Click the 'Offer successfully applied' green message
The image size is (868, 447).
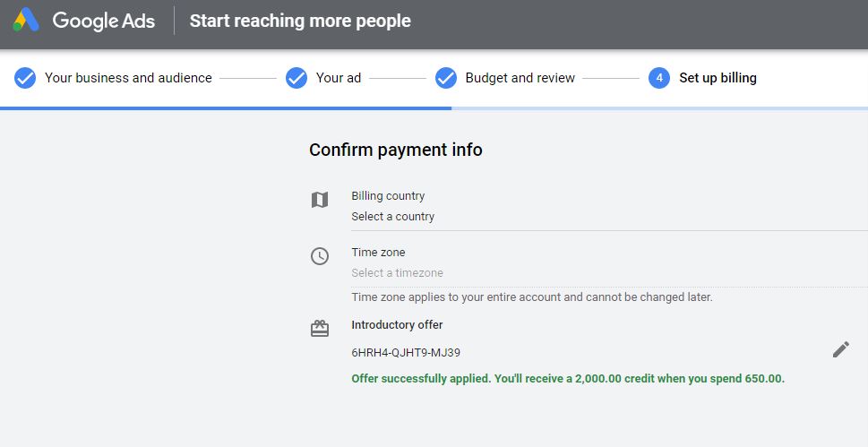(568, 379)
